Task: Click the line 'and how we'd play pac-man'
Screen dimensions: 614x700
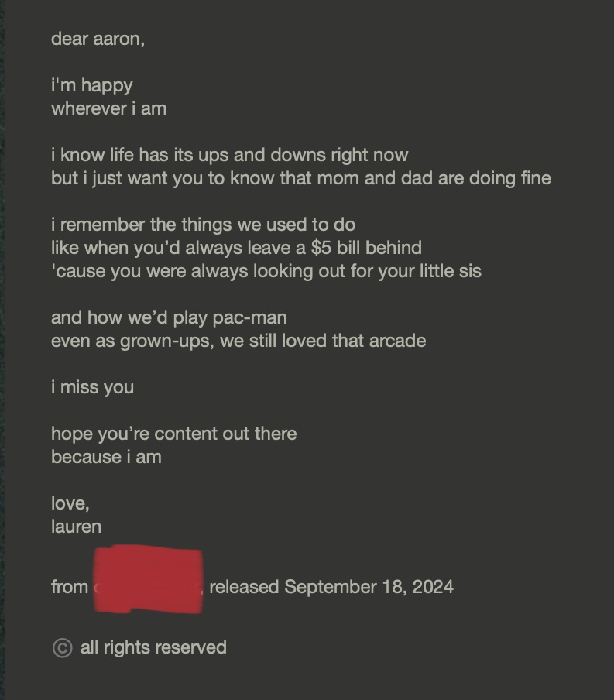Action: click(x=169, y=317)
